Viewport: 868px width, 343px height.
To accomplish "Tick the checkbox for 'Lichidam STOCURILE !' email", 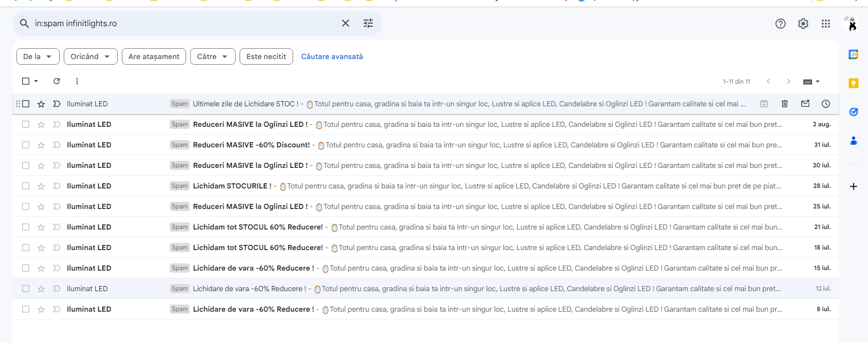I will 26,186.
